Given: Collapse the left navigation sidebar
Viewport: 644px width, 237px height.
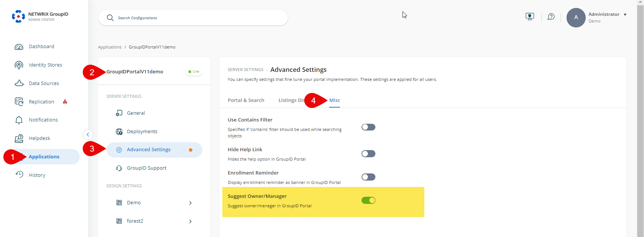Looking at the screenshot, I should [x=88, y=134].
